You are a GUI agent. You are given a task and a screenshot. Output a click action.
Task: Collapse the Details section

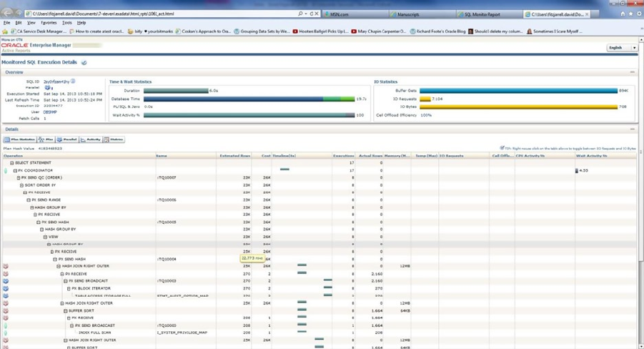tap(632, 129)
